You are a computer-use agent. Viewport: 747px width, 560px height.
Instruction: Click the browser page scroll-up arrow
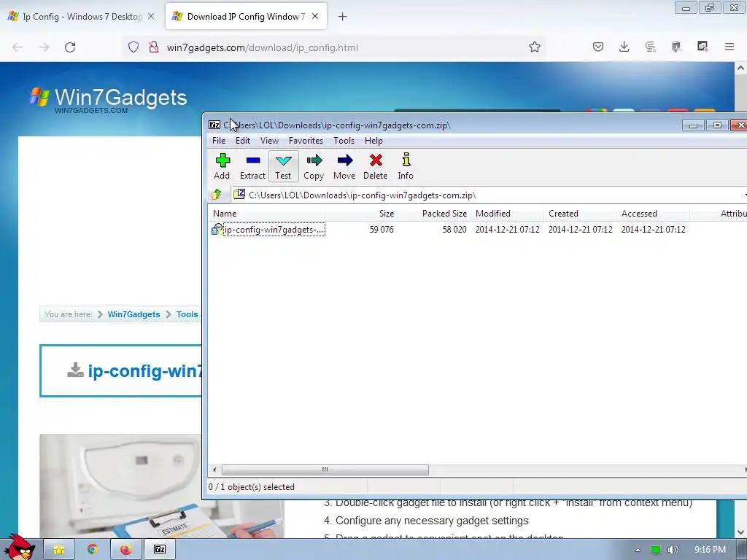(x=740, y=68)
